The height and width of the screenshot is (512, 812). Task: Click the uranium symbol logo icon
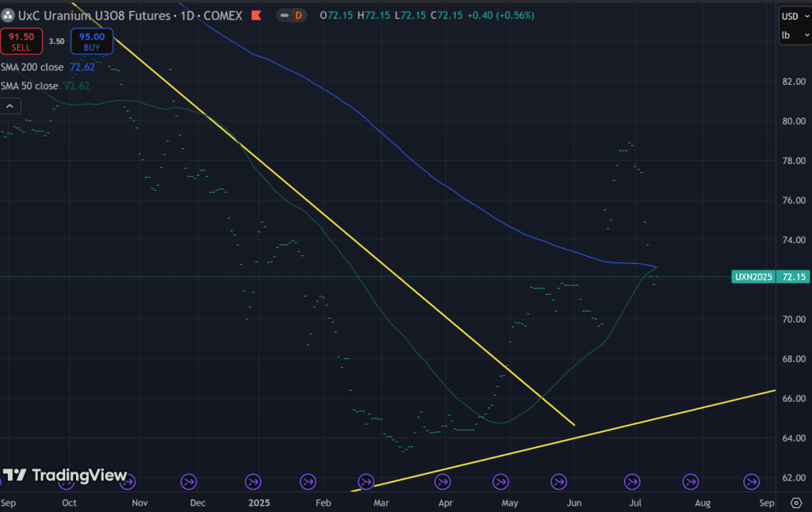[7, 16]
